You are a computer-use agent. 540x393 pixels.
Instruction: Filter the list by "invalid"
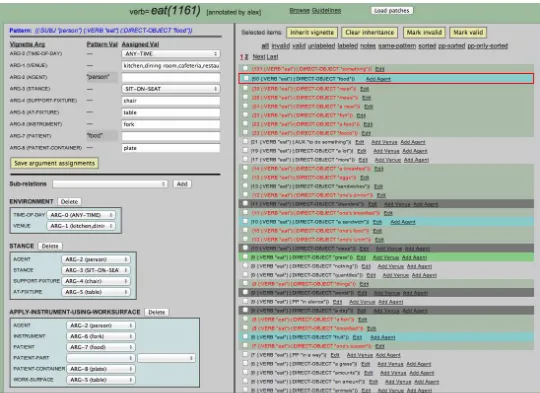click(x=280, y=46)
